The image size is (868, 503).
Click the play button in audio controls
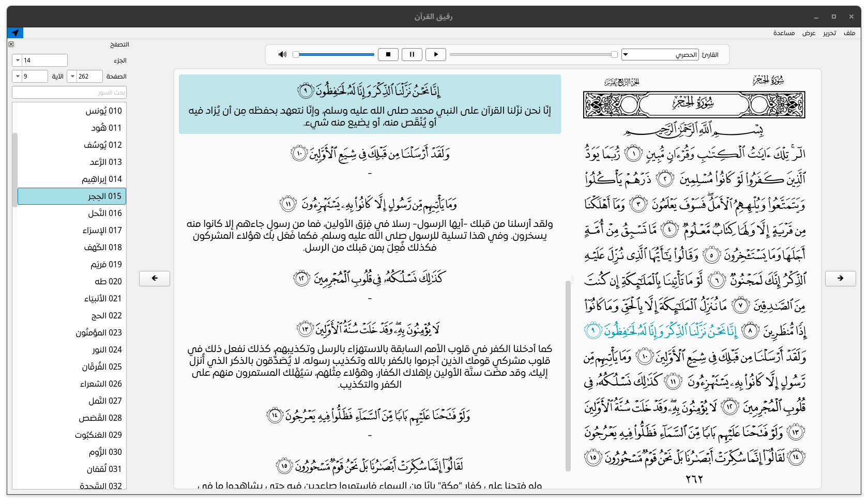coord(436,54)
